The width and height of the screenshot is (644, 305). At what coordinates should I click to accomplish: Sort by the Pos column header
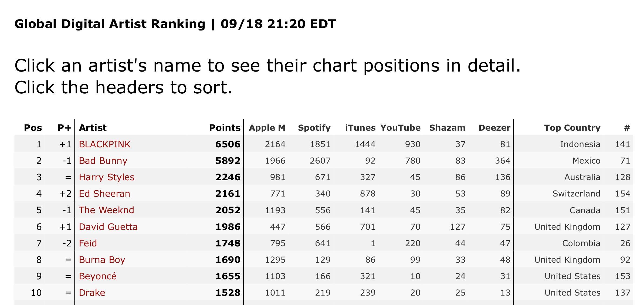(x=33, y=128)
